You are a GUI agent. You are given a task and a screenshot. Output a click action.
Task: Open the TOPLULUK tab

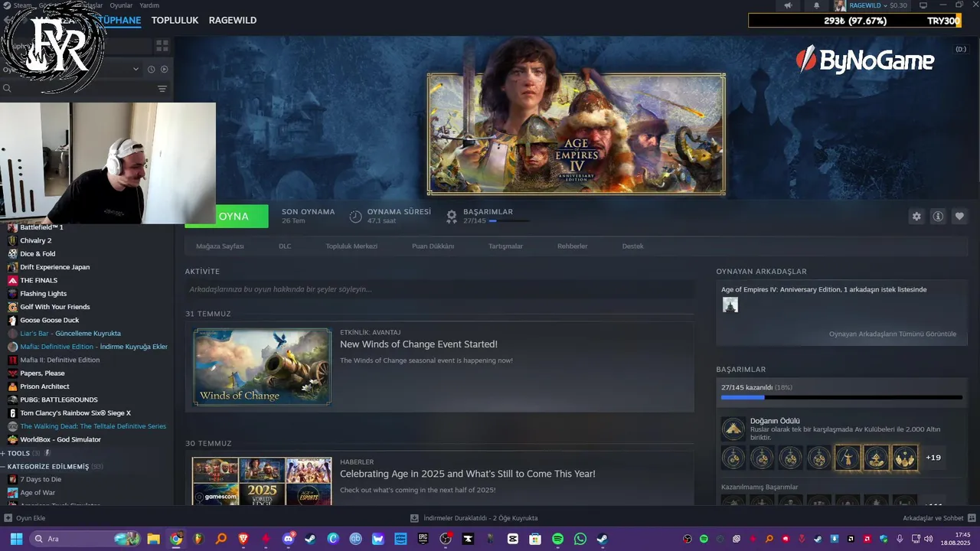click(x=175, y=20)
